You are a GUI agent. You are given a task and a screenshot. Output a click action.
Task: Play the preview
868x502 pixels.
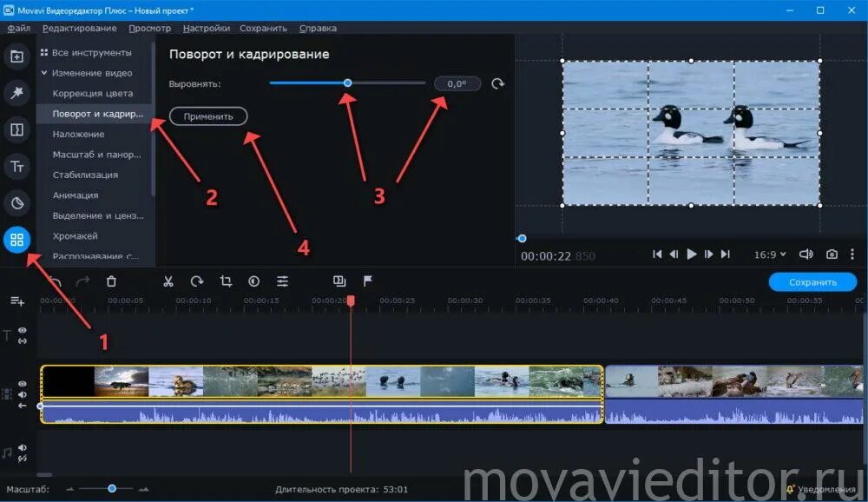click(692, 254)
